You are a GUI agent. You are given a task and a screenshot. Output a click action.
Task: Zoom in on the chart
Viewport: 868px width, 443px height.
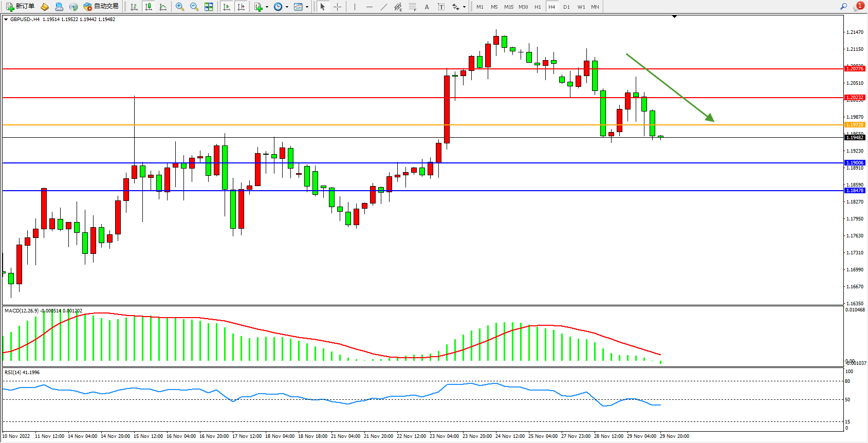(180, 7)
